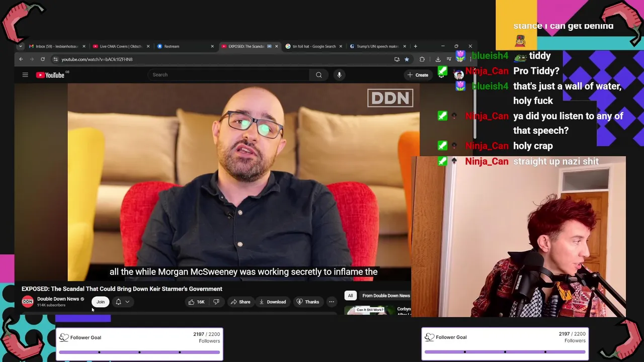Viewport: 644px width, 362px height.
Task: Click the install app icon in address bar
Action: pos(397,59)
